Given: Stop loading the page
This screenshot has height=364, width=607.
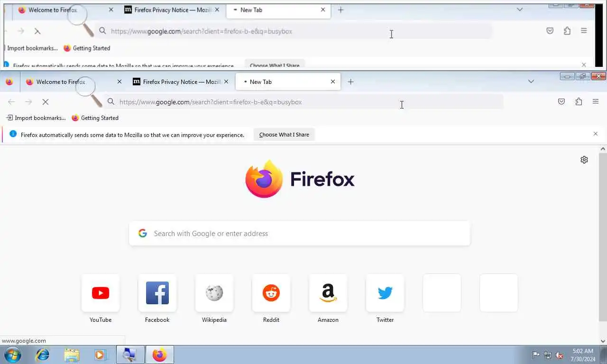Looking at the screenshot, I should 46,102.
